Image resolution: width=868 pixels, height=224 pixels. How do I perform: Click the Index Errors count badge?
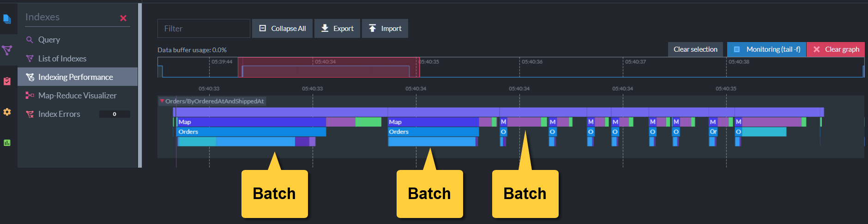(x=115, y=114)
